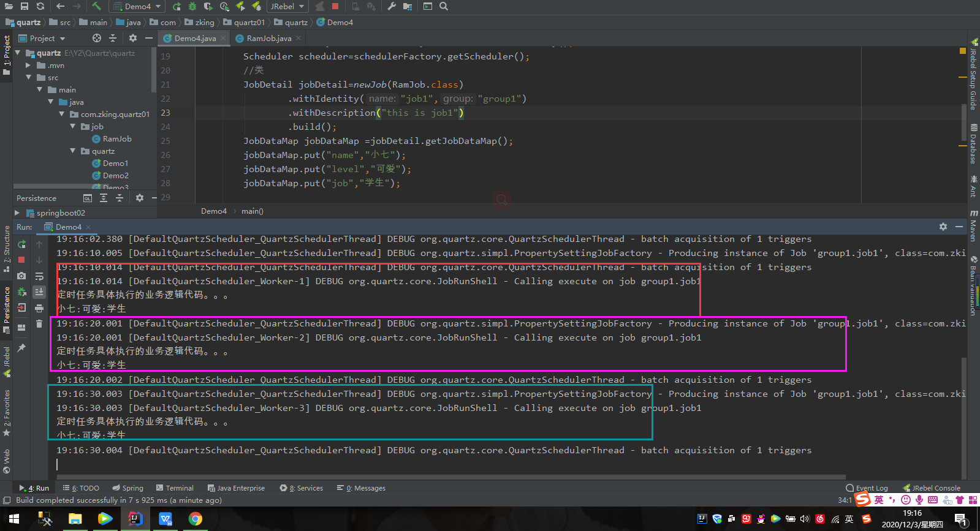Click the Synchronize refresh toolbar icon

click(40, 6)
